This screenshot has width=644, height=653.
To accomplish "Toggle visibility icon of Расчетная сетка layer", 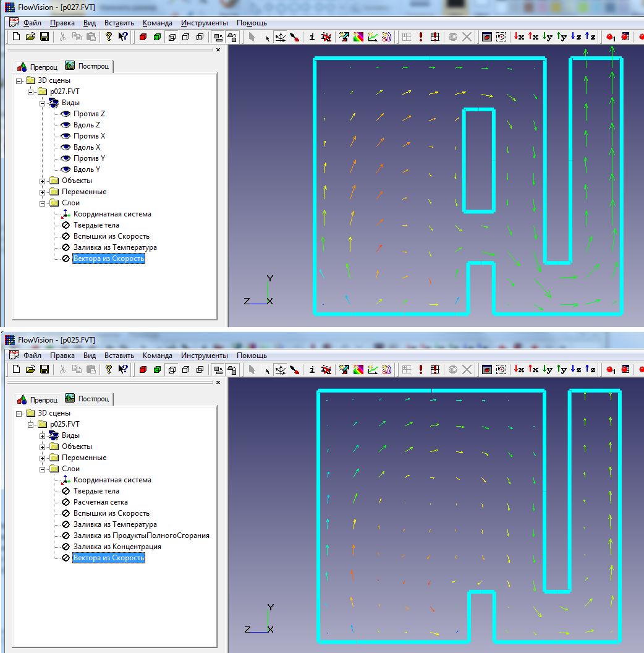I will click(66, 502).
